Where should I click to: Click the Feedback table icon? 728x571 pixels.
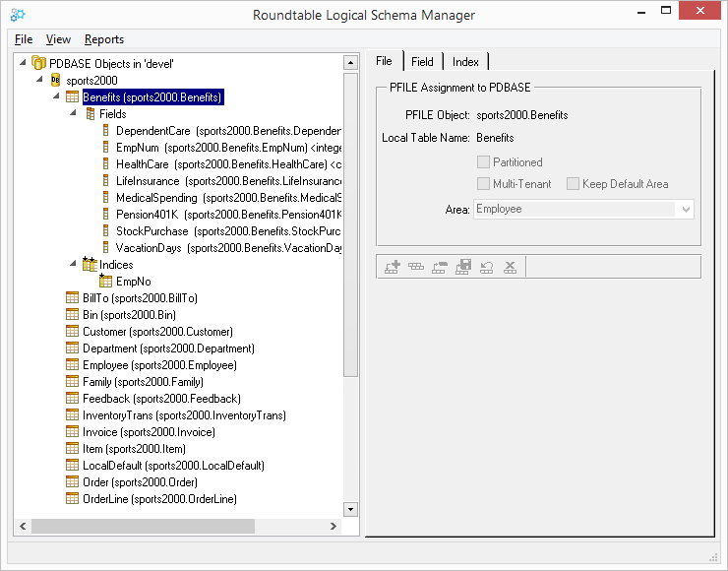click(x=72, y=398)
